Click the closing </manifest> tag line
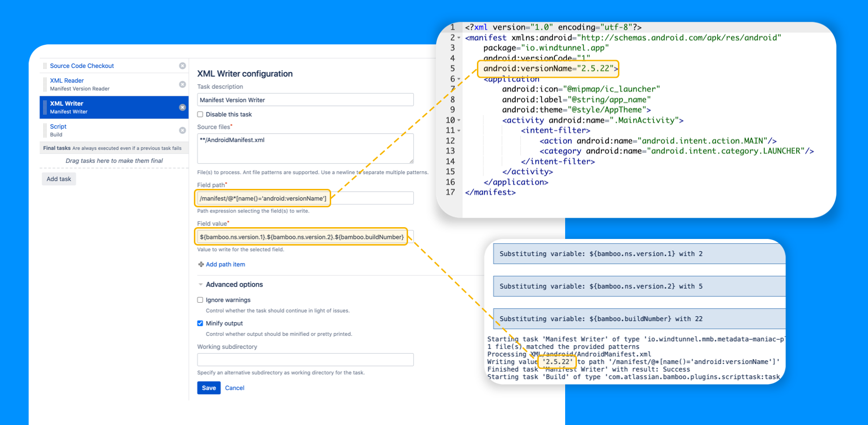The height and width of the screenshot is (425, 868). (x=490, y=192)
